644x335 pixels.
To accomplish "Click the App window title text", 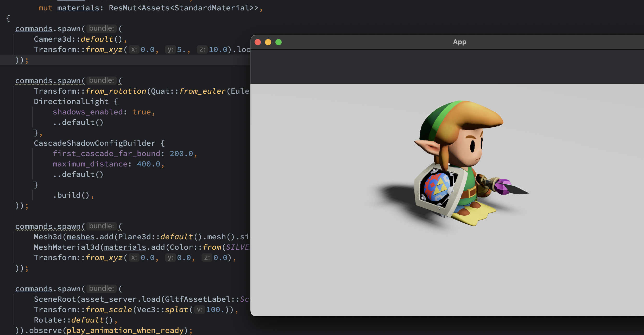I will pyautogui.click(x=459, y=42).
